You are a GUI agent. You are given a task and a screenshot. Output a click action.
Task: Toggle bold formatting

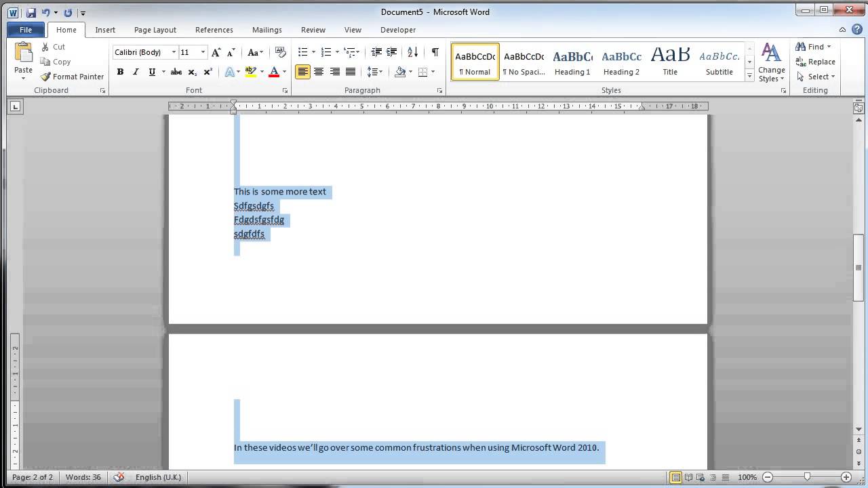120,72
